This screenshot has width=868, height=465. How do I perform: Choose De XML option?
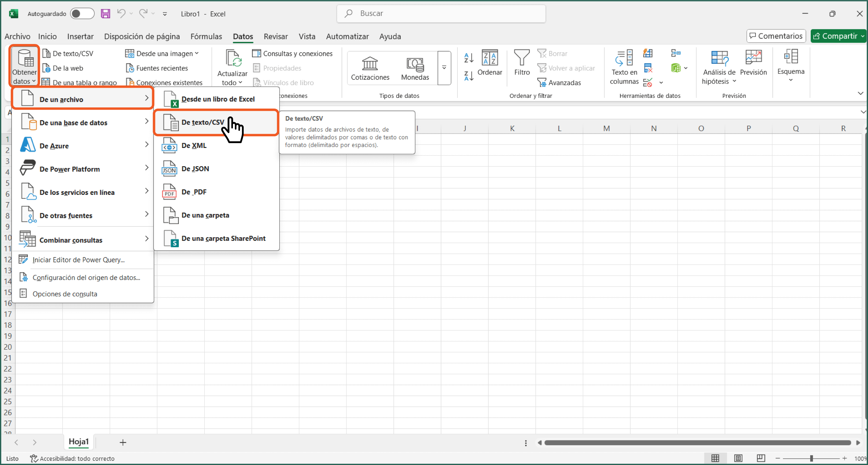216,145
